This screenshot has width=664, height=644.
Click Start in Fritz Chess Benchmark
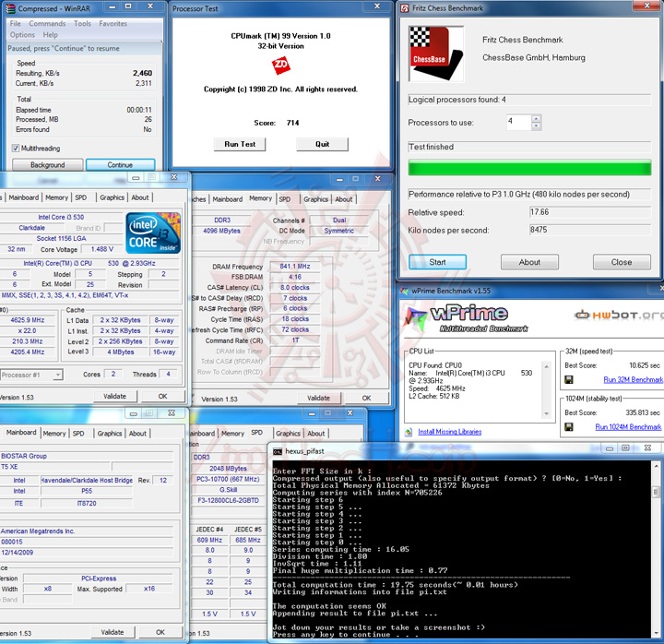pos(437,262)
